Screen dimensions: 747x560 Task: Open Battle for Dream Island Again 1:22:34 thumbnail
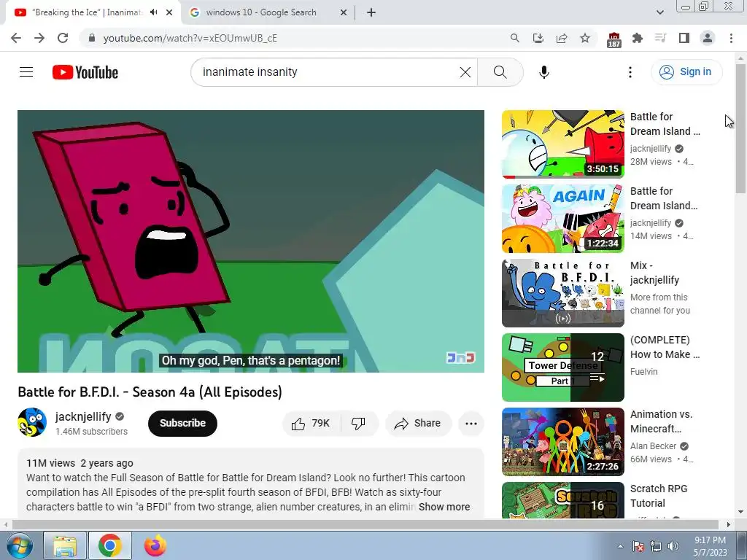[x=562, y=219]
